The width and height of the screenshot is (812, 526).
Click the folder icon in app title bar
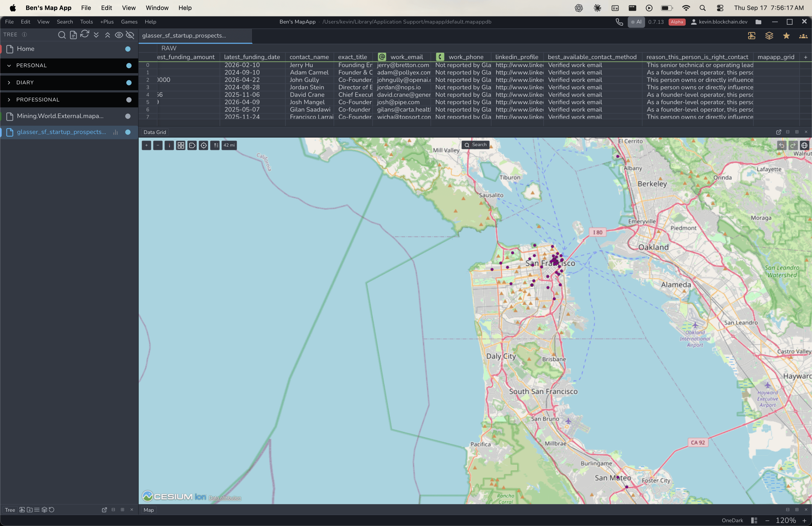click(x=758, y=22)
